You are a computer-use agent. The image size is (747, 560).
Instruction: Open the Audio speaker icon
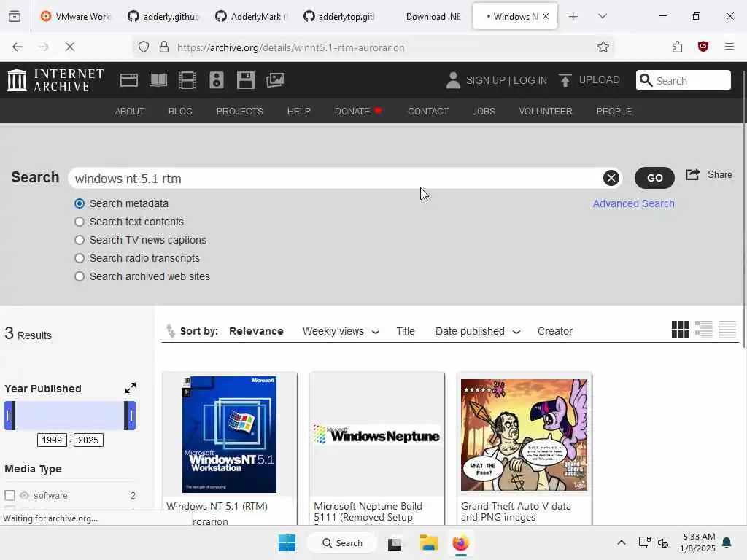click(216, 80)
